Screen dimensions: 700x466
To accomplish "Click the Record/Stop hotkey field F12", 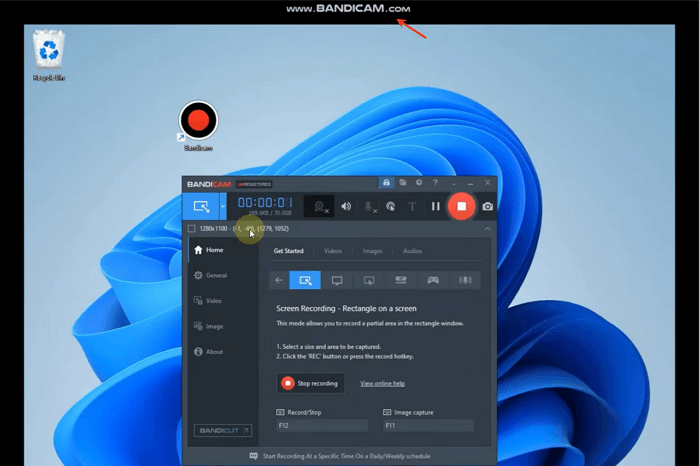I will click(322, 425).
